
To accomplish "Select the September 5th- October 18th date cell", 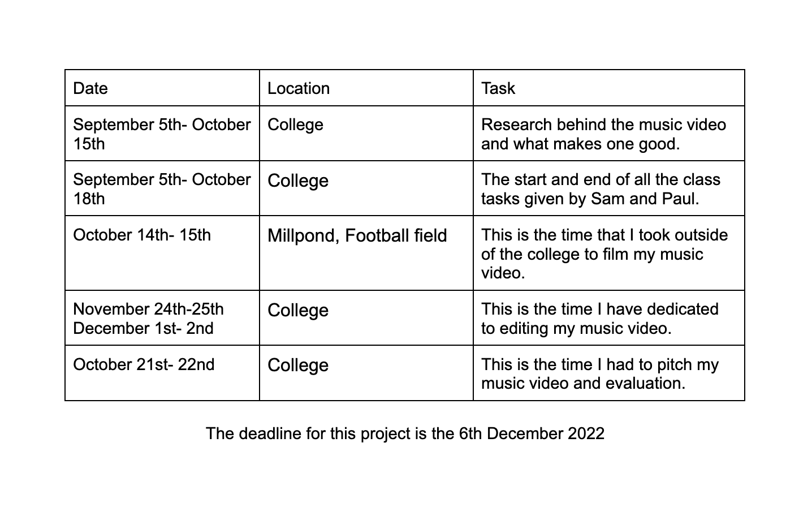I will [162, 188].
